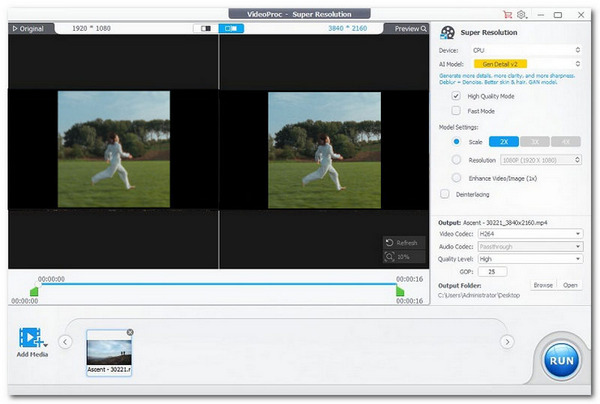Click the blue timeline progress bar
Viewport: 600px width, 404px height.
point(218,284)
